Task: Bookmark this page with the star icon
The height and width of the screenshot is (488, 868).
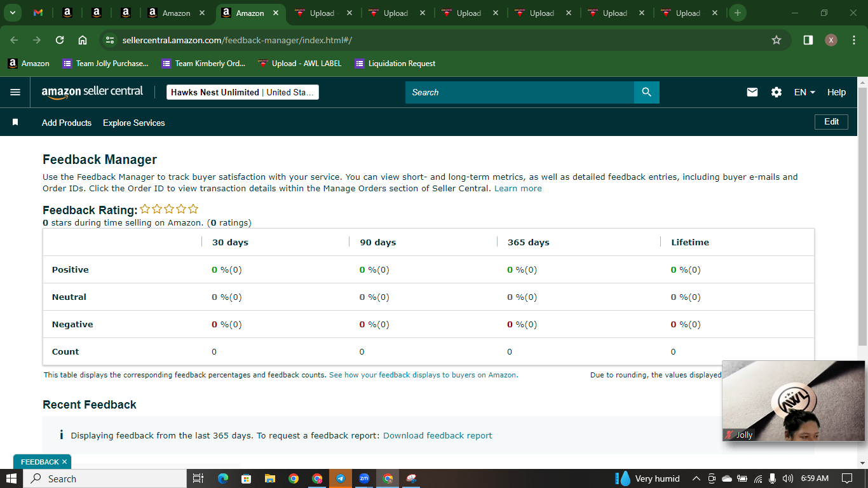Action: pos(776,40)
